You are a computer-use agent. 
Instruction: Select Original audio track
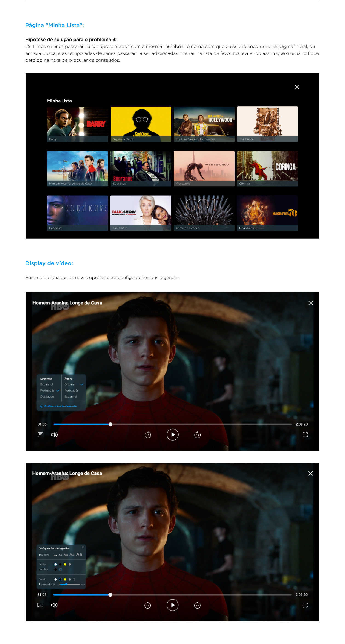click(x=70, y=384)
